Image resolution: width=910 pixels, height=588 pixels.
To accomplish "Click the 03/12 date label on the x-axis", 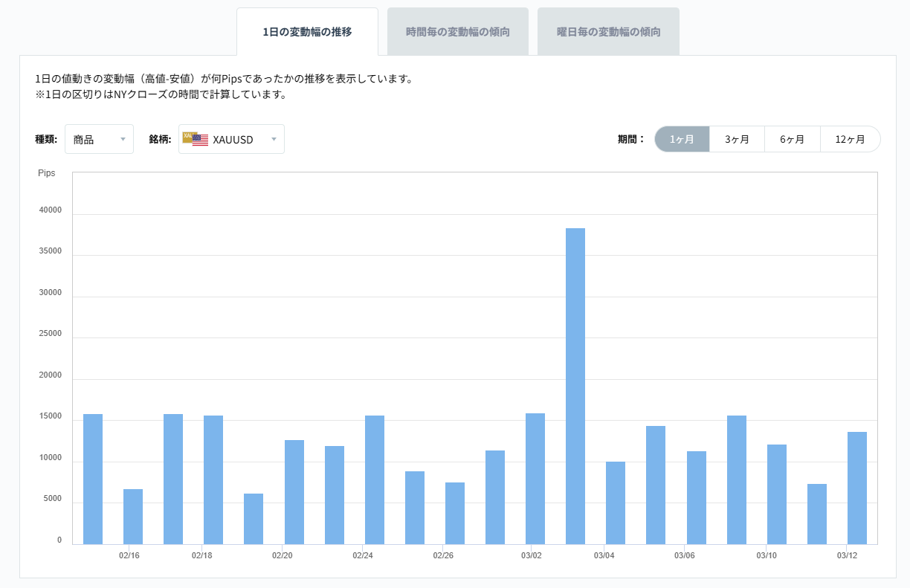I will 845,555.
